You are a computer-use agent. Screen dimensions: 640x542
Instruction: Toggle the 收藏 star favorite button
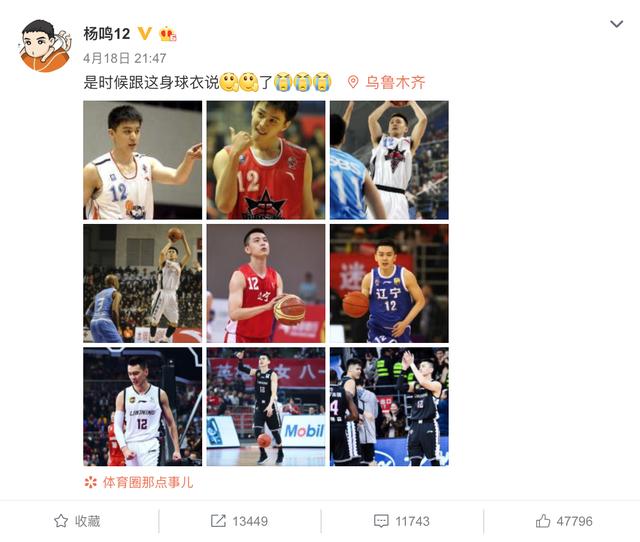pyautogui.click(x=77, y=521)
